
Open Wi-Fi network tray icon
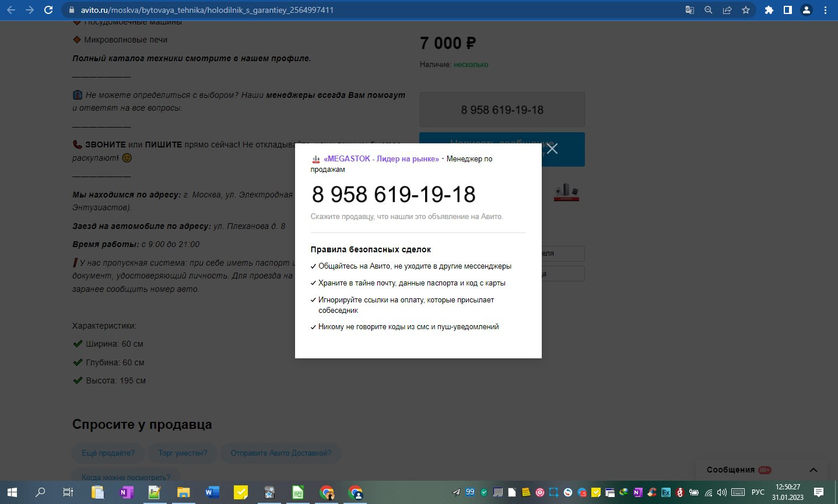(x=708, y=492)
